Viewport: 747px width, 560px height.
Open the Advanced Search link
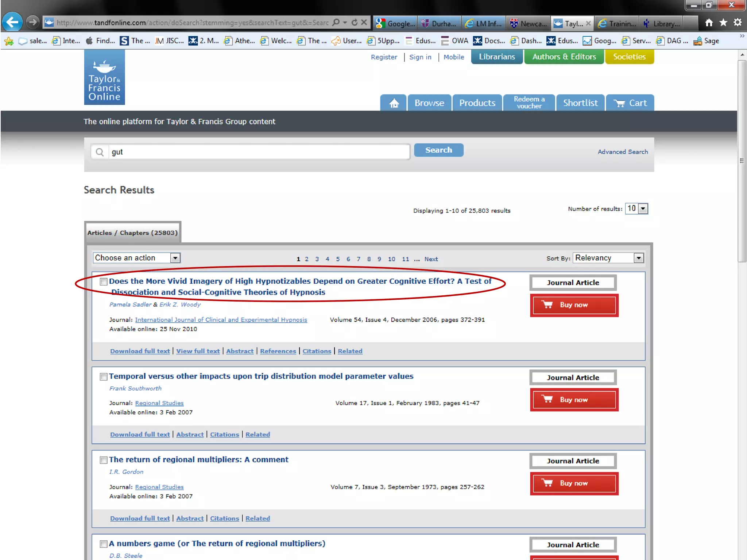point(623,152)
